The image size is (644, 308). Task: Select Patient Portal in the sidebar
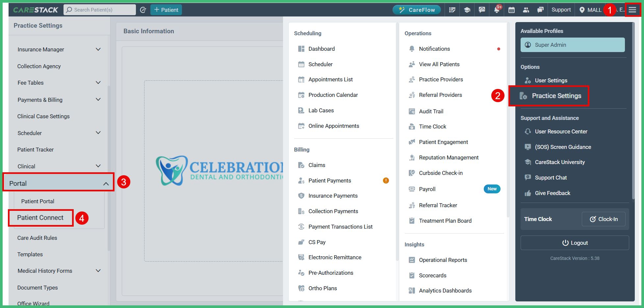[x=38, y=201]
